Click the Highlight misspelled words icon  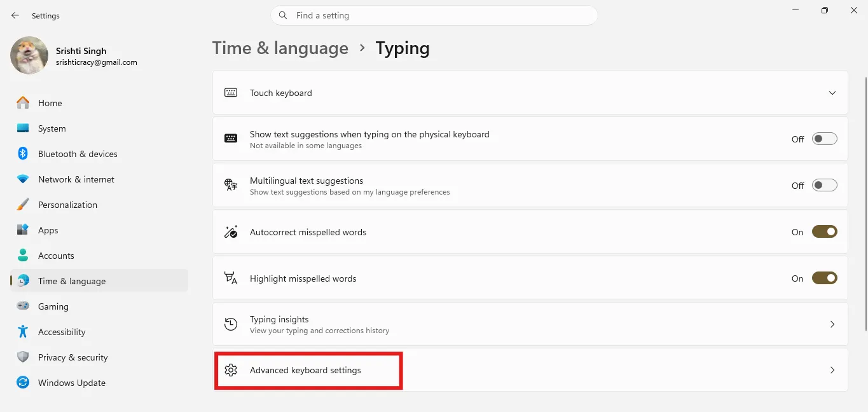[231, 278]
